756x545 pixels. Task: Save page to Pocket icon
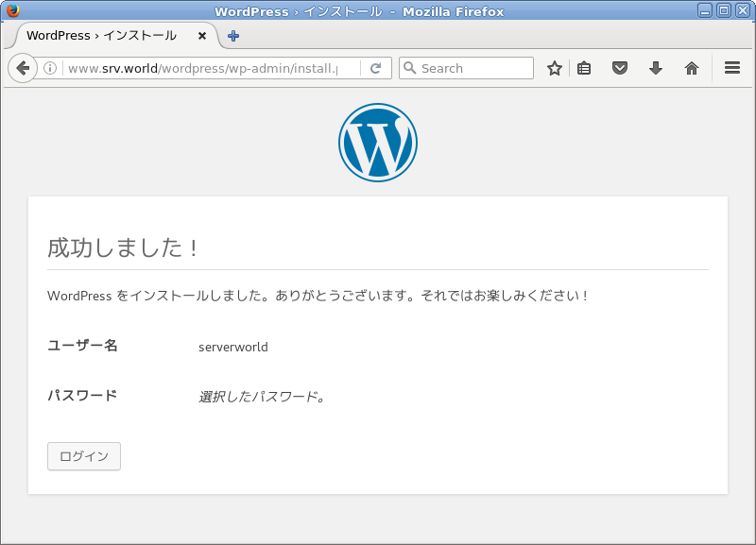click(x=620, y=68)
